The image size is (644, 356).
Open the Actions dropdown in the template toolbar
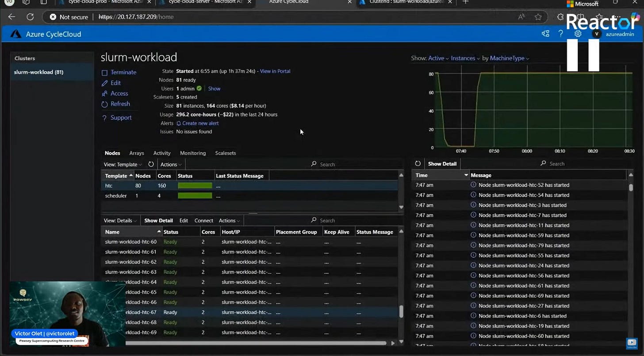[x=171, y=165]
